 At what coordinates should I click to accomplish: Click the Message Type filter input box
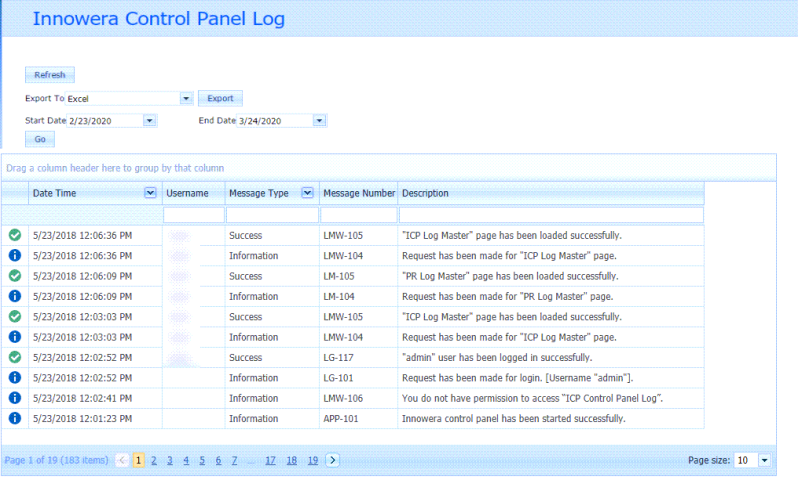(272, 215)
